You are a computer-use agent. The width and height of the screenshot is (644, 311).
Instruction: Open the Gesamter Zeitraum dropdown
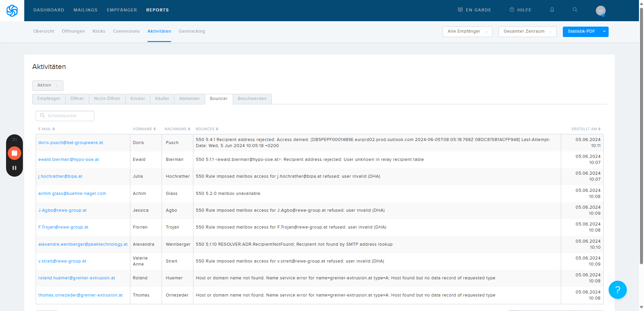point(527,32)
